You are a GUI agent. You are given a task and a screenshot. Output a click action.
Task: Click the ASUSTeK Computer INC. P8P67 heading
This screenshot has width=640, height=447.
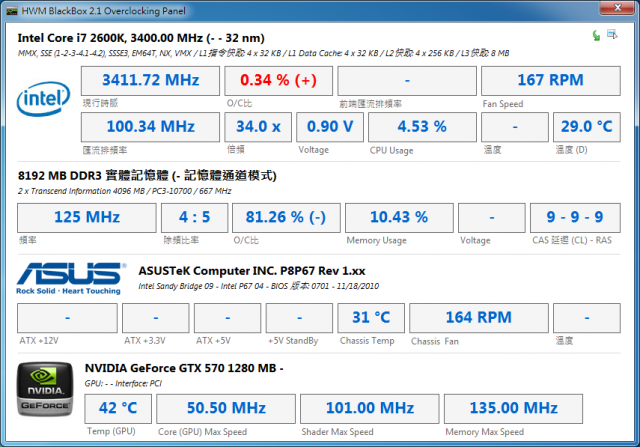(251, 271)
